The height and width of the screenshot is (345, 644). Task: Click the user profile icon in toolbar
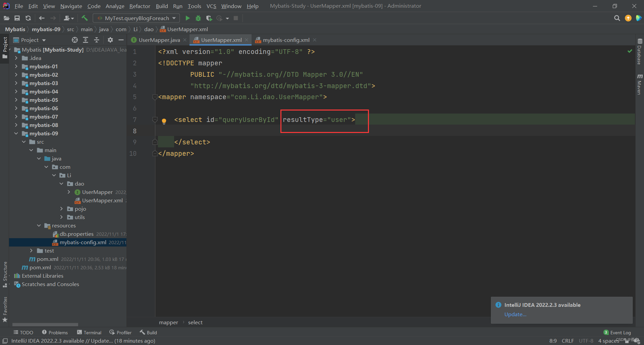pos(68,18)
